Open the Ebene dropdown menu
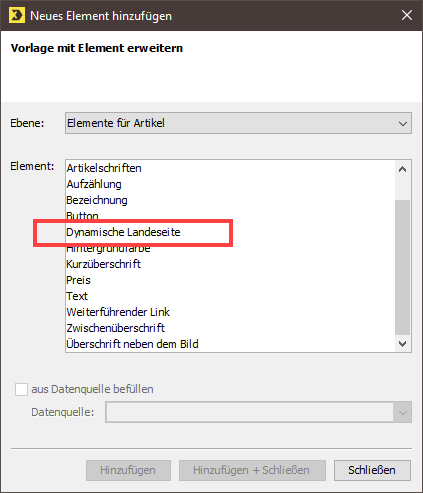 click(238, 123)
